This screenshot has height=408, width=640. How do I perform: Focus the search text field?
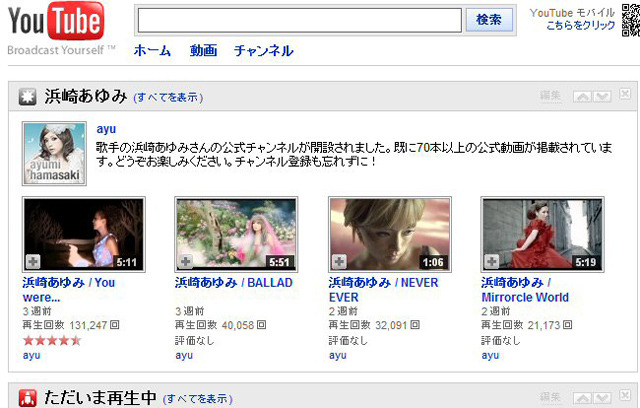tap(300, 20)
